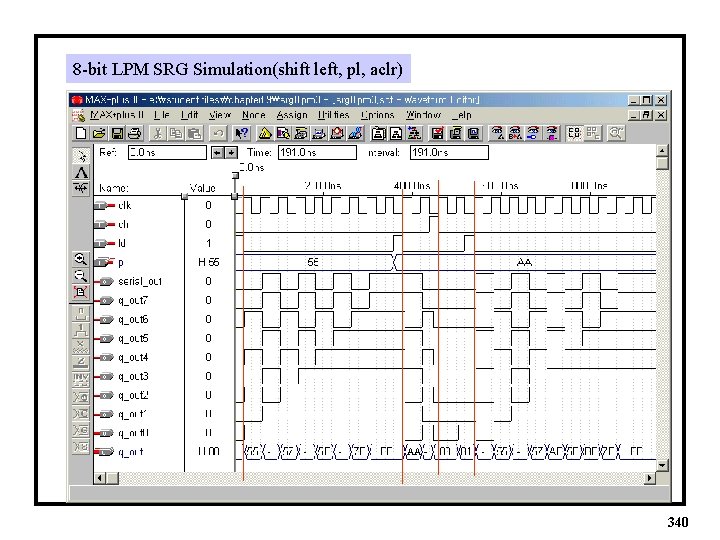Screen dimensions: 720x540
Task: Click the right arrow button beside Ref field
Action: (231, 153)
